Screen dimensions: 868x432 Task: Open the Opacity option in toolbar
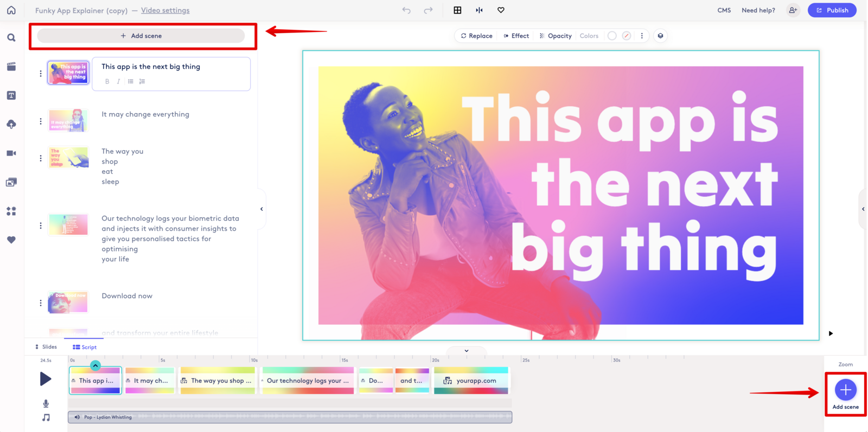coord(556,36)
